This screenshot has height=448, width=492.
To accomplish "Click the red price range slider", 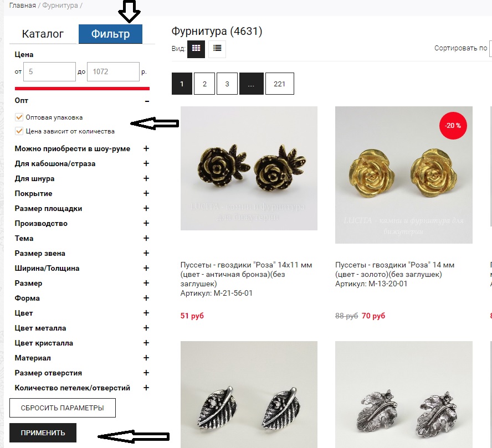I will coord(82,88).
